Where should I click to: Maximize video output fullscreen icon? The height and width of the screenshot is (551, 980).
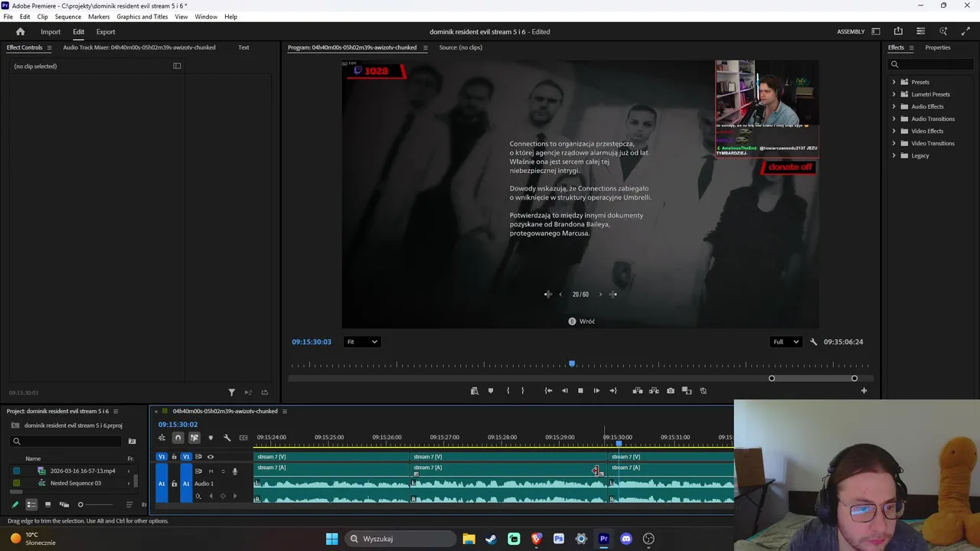965,31
